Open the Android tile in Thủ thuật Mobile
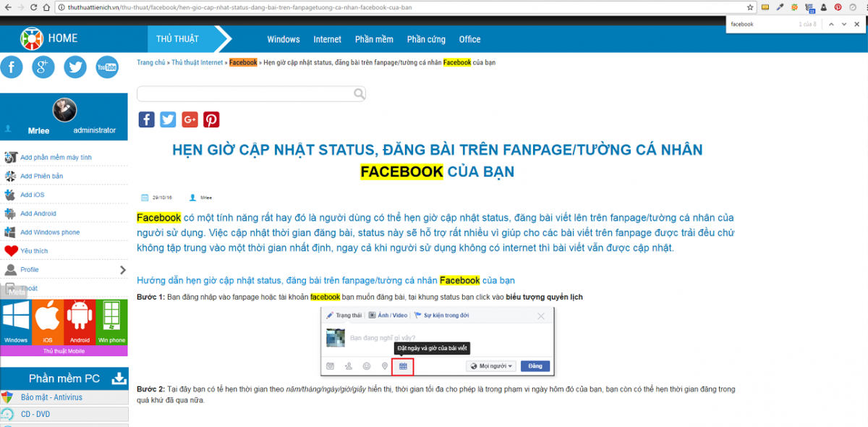 pyautogui.click(x=80, y=322)
